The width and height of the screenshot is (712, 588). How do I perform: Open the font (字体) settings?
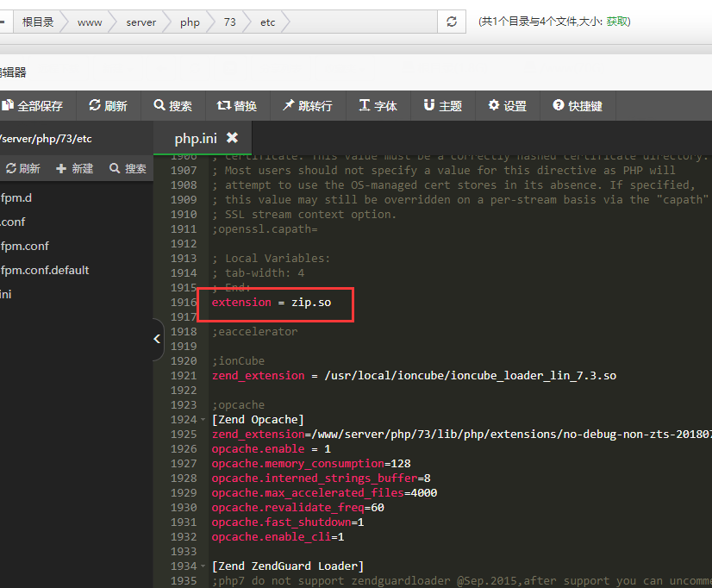pyautogui.click(x=378, y=106)
